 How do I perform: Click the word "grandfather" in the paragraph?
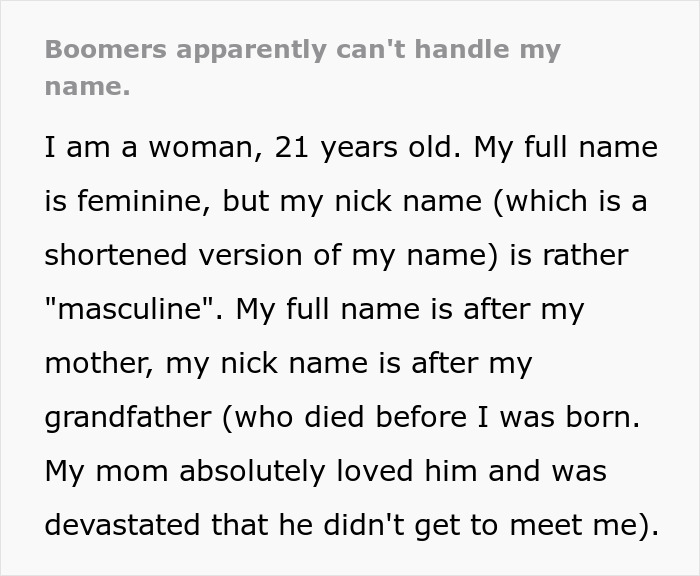point(128,417)
